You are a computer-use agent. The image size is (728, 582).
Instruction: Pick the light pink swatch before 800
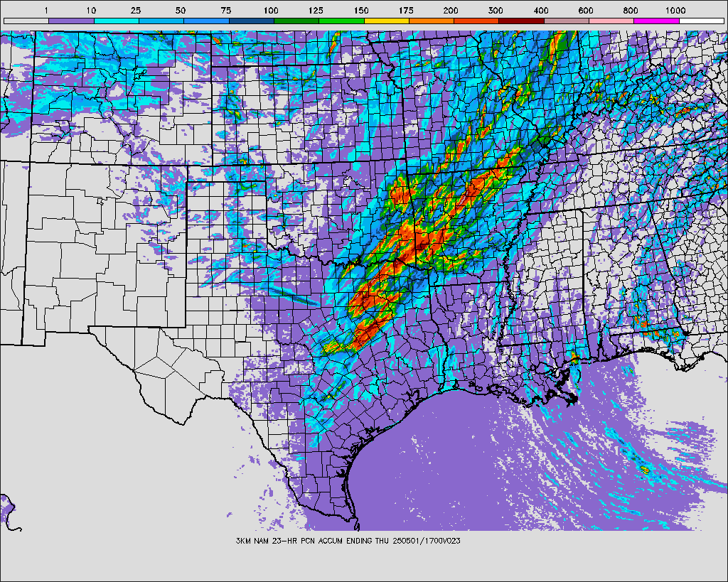pyautogui.click(x=611, y=21)
